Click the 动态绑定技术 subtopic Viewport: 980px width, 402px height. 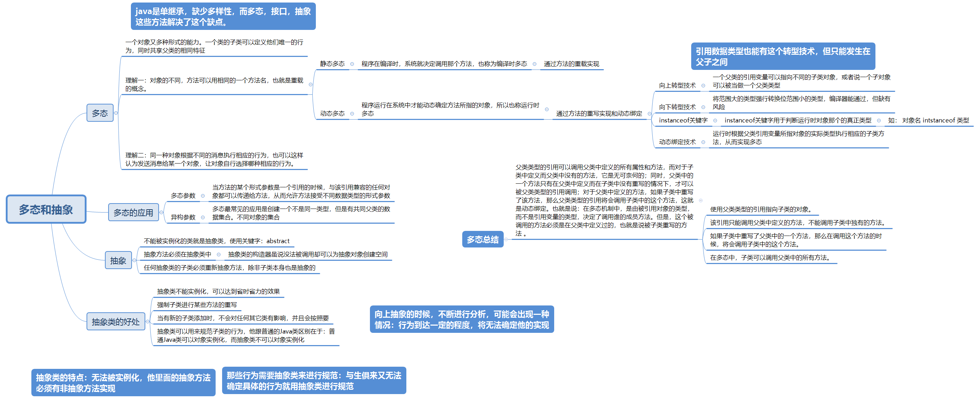tap(677, 142)
